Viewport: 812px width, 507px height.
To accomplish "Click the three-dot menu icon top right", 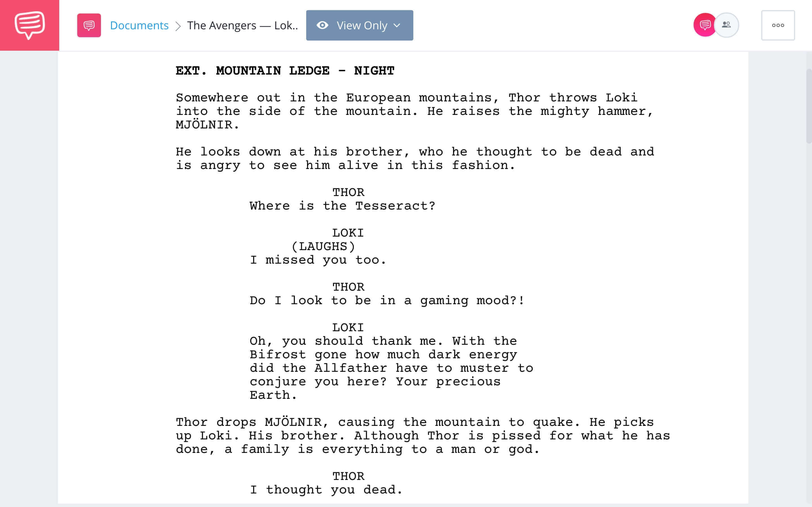I will pyautogui.click(x=778, y=25).
